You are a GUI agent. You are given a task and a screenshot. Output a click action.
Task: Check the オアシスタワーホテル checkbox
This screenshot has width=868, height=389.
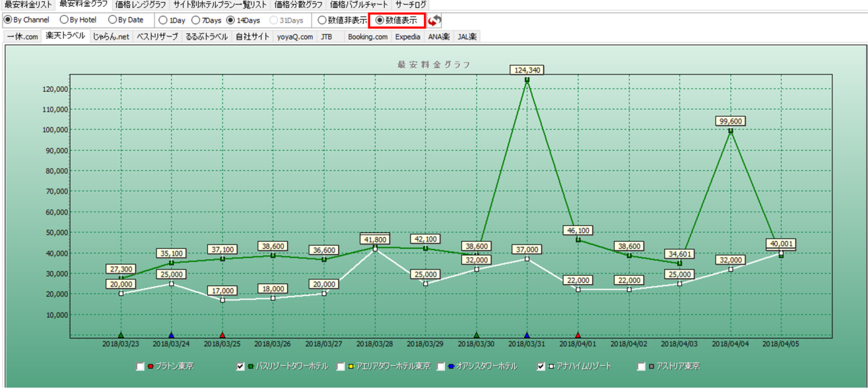pyautogui.click(x=441, y=367)
